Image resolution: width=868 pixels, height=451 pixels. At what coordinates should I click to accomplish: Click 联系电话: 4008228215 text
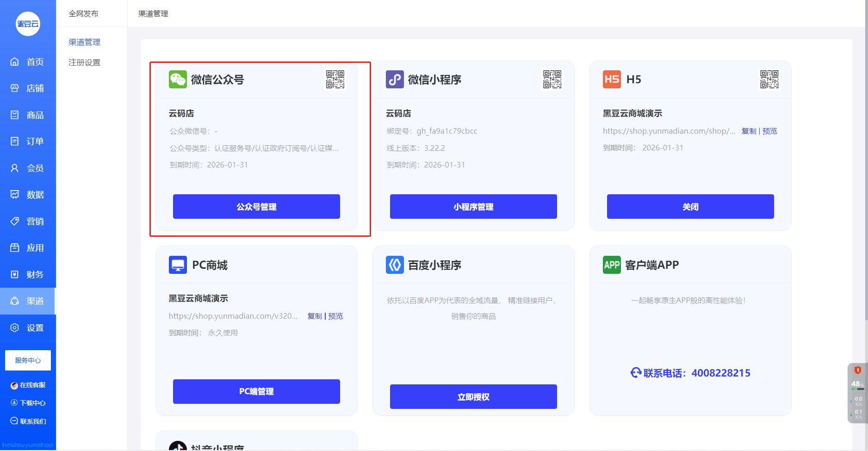pyautogui.click(x=697, y=373)
